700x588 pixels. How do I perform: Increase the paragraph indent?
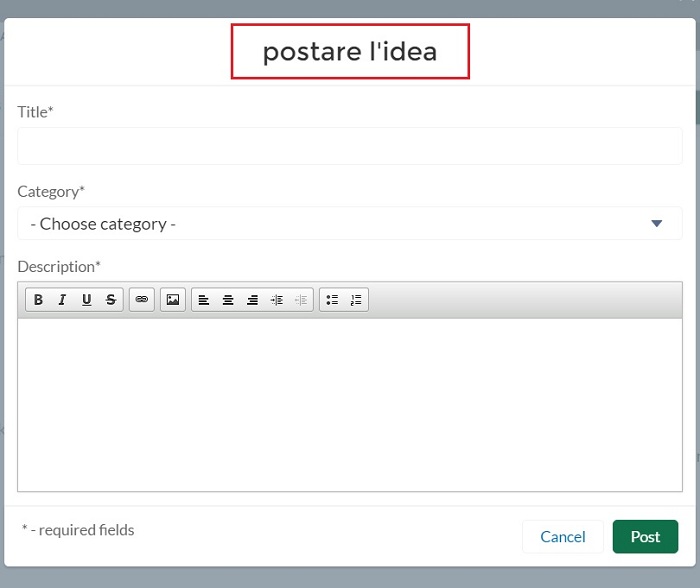click(277, 300)
